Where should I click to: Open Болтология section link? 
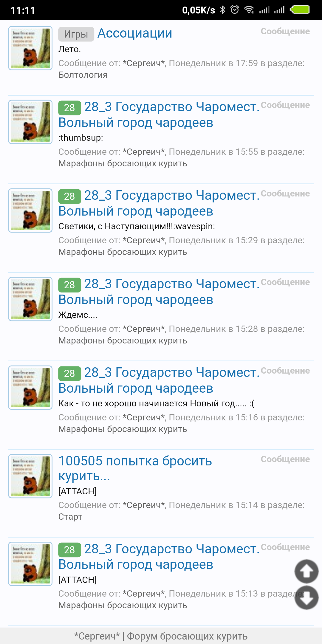click(83, 75)
